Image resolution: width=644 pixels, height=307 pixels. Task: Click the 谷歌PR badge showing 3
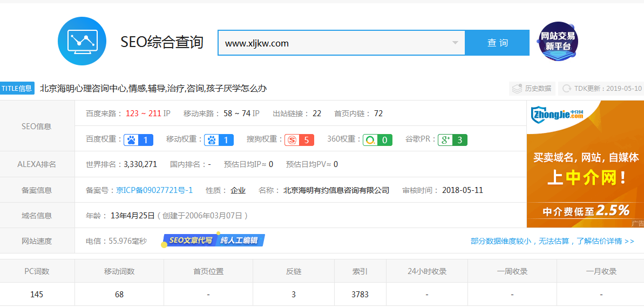pos(452,140)
